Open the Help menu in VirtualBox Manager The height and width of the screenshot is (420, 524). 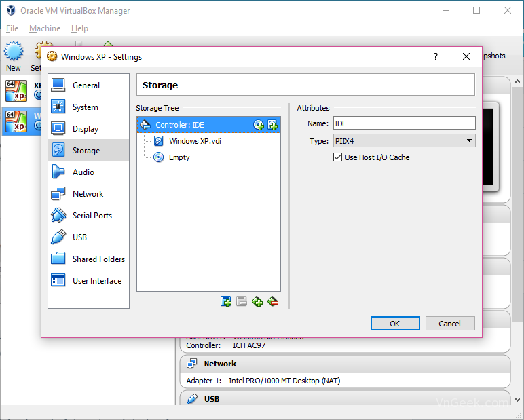(x=79, y=28)
